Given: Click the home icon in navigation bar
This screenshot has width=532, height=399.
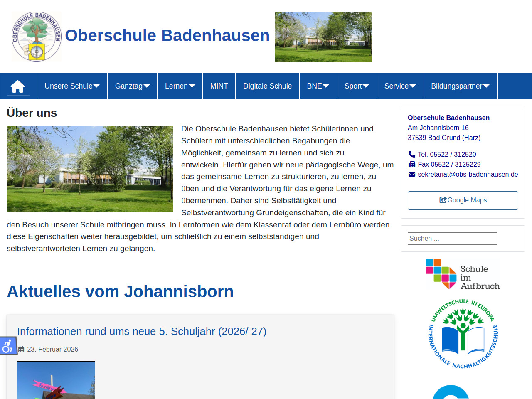Looking at the screenshot, I should 18,86.
